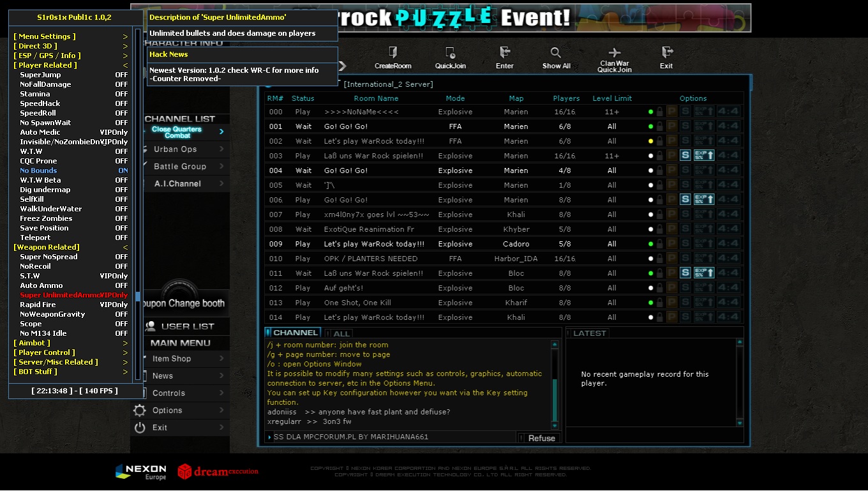Viewport: 868px width, 491px height.
Task: Click the hack menu vertical scrollbar
Action: coord(138,204)
